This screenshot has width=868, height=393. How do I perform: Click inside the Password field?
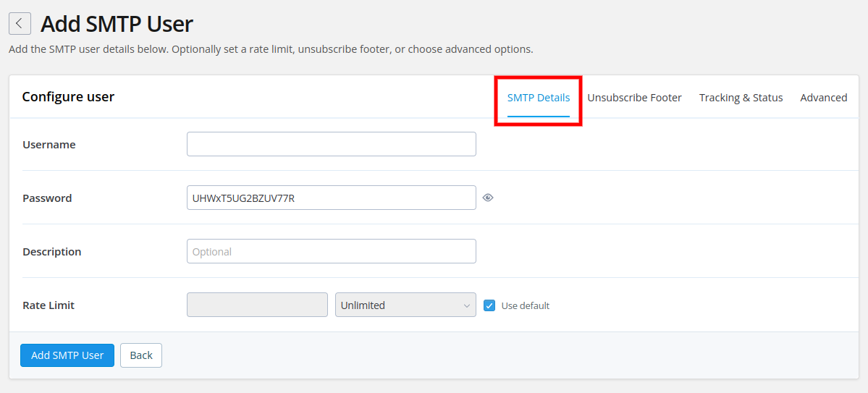[332, 198]
